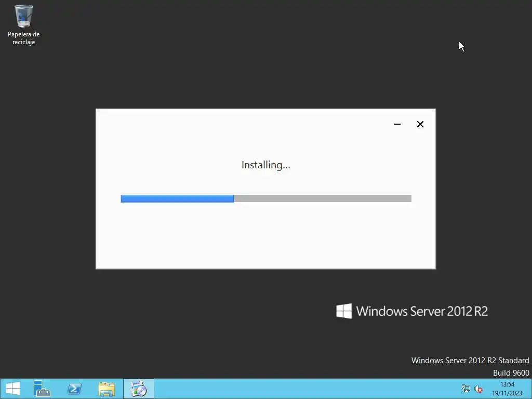The image size is (532, 399).
Task: Select the installer icon in the taskbar
Action: tap(138, 389)
